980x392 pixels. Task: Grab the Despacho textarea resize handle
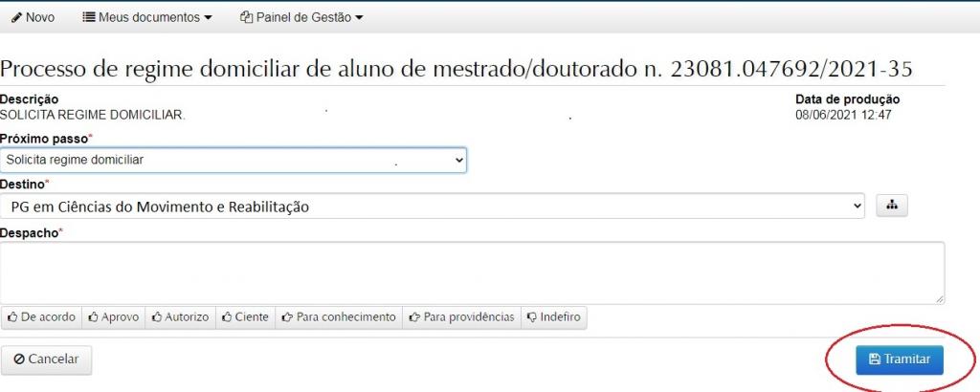click(x=940, y=299)
